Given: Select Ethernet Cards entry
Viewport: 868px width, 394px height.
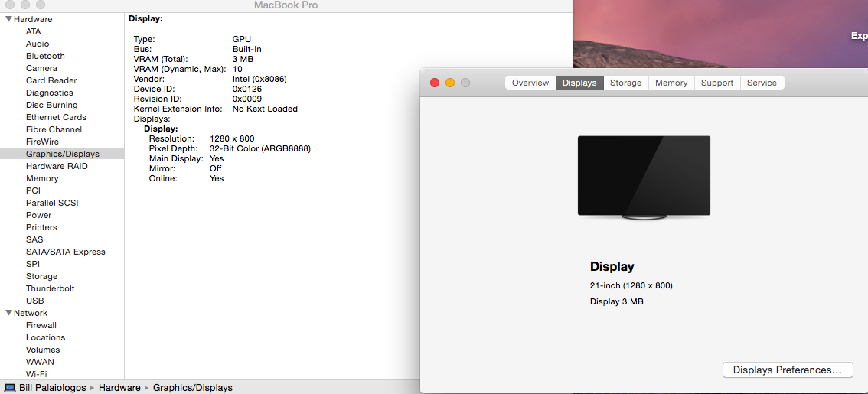Looking at the screenshot, I should coord(56,117).
